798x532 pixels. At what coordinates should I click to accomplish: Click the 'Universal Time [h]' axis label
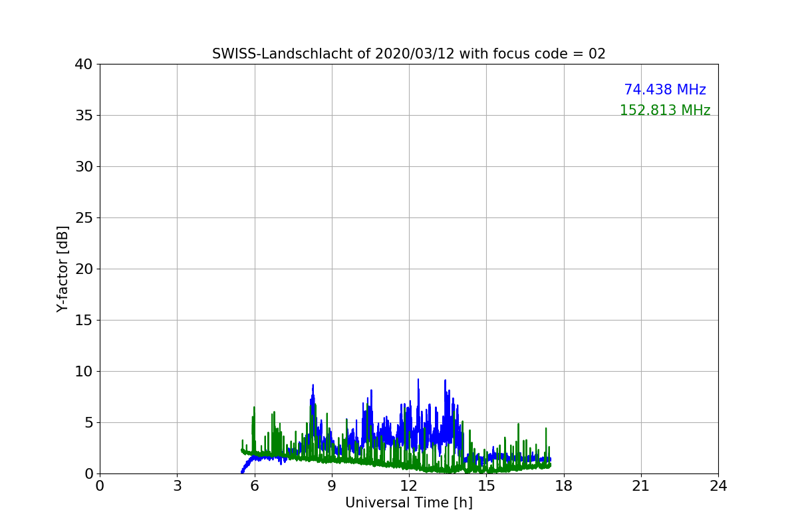click(409, 503)
